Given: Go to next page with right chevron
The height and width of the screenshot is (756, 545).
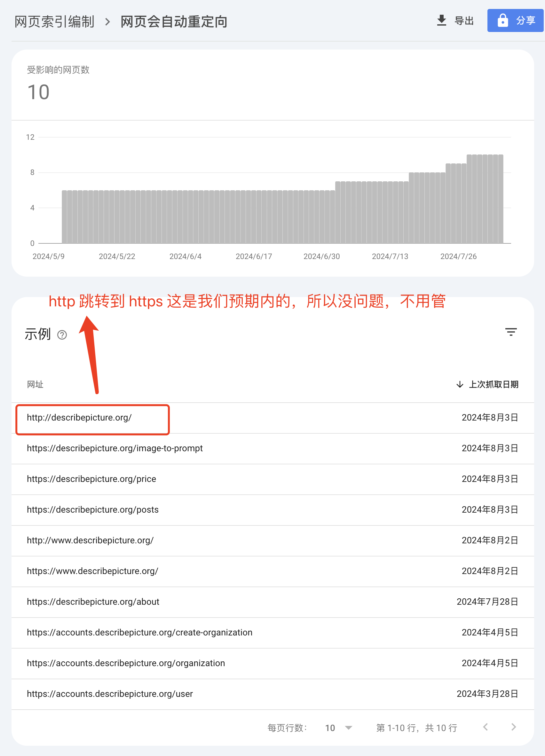Looking at the screenshot, I should point(513,727).
